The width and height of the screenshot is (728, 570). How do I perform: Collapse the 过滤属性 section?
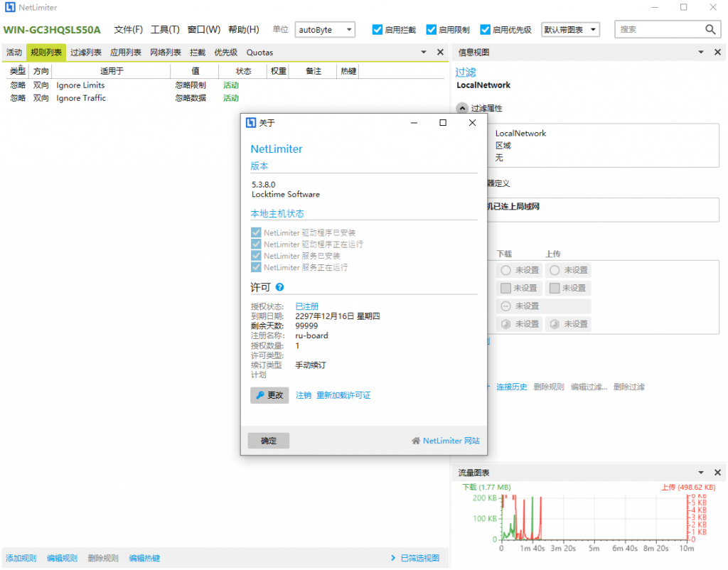click(463, 108)
